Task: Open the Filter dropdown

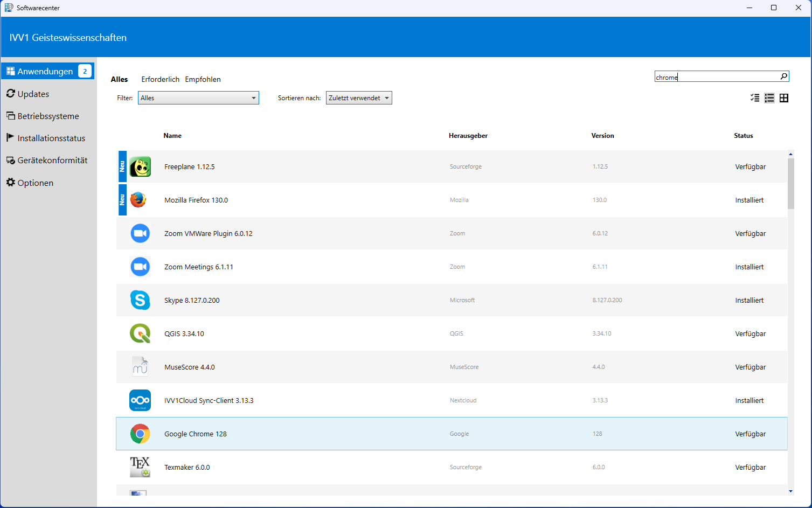Action: [198, 98]
